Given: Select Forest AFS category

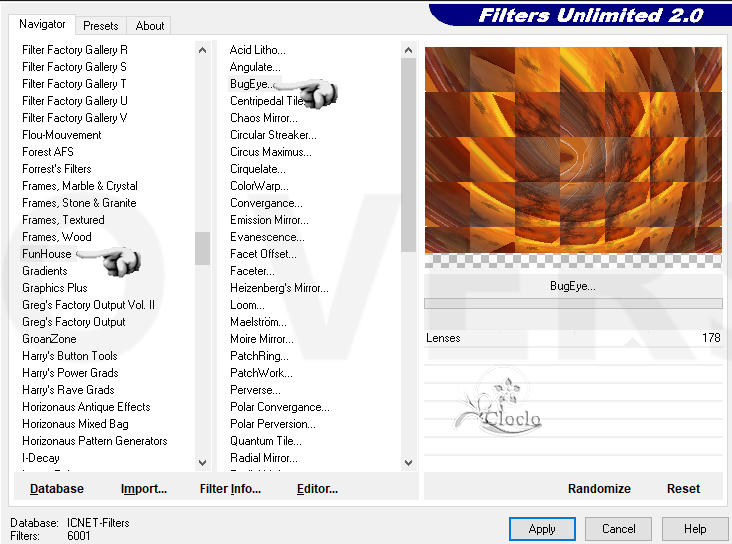Looking at the screenshot, I should (x=48, y=152).
